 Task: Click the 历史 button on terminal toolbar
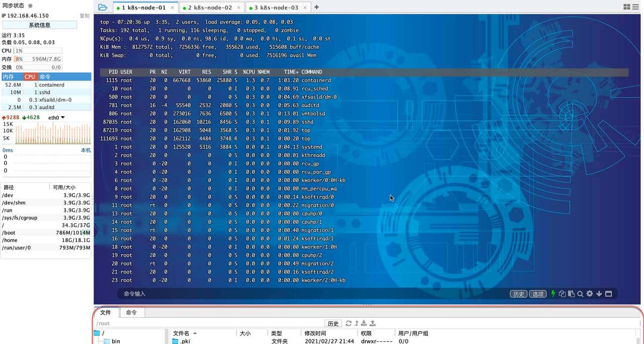click(x=519, y=293)
